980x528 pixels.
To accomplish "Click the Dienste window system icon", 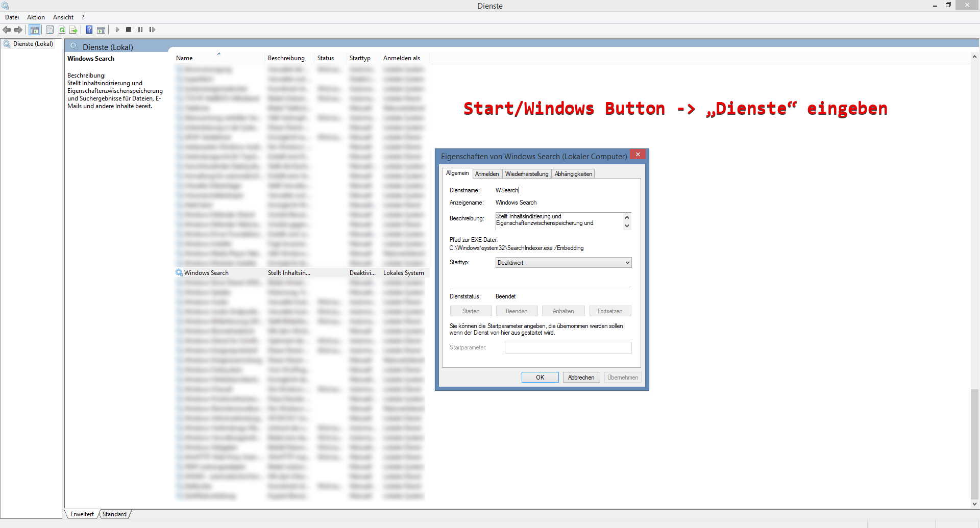I will (5, 6).
